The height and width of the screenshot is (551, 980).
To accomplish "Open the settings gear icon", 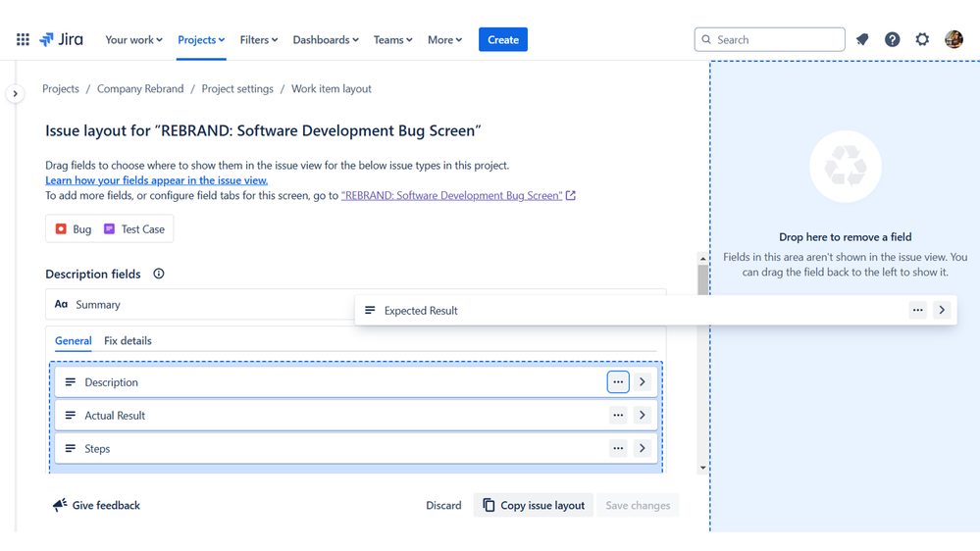I will pos(922,40).
